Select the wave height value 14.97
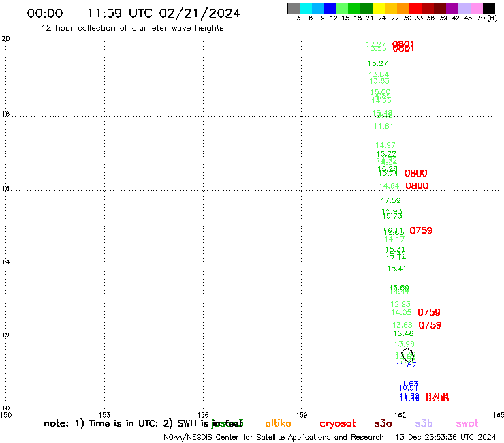504x443 pixels. pyautogui.click(x=385, y=145)
